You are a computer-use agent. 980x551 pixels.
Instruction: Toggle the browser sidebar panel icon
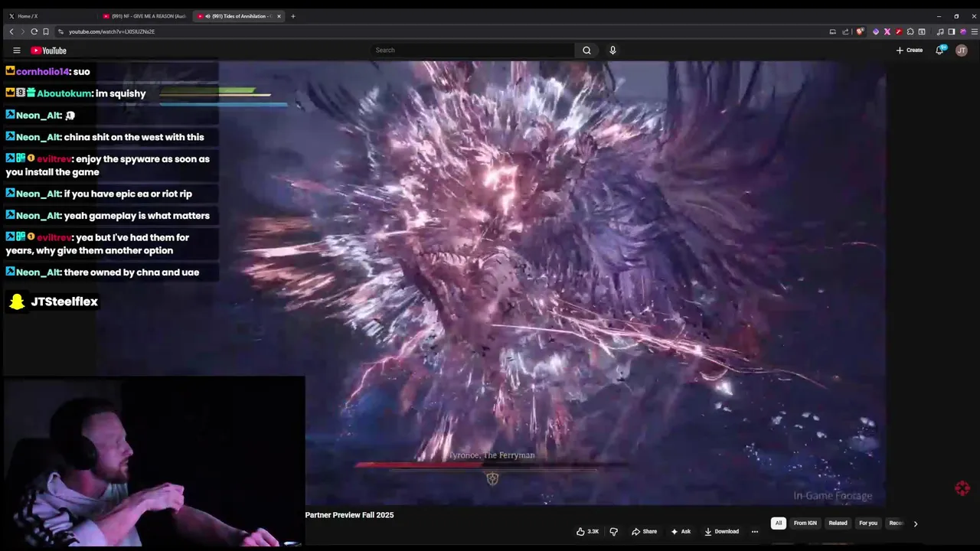pos(952,31)
